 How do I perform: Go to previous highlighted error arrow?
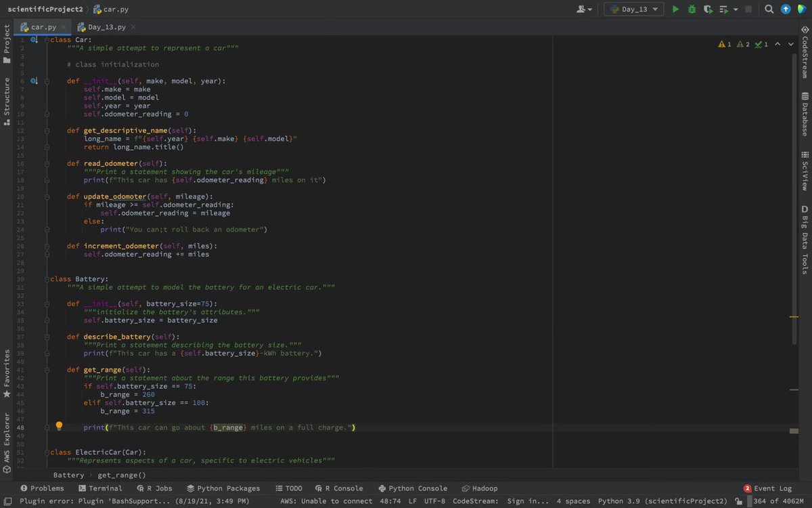point(778,44)
